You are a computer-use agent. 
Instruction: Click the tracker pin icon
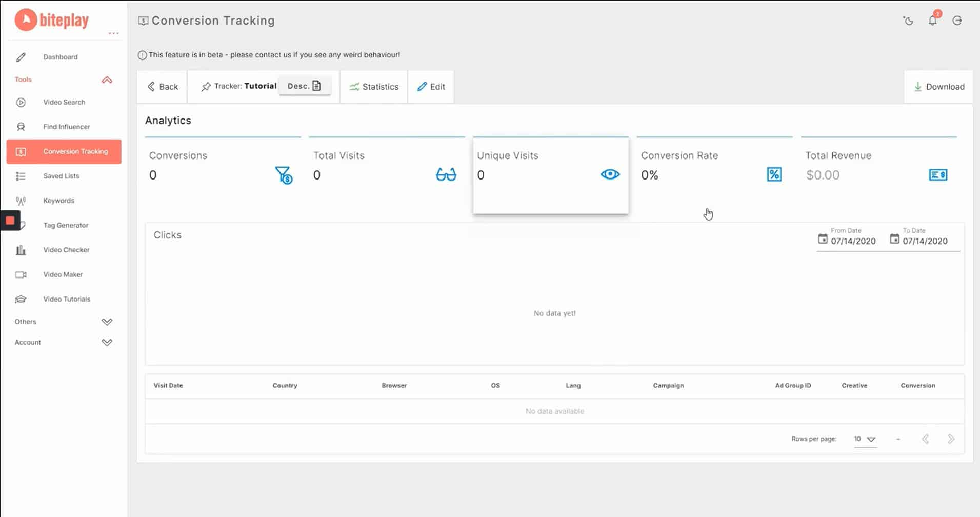click(206, 87)
